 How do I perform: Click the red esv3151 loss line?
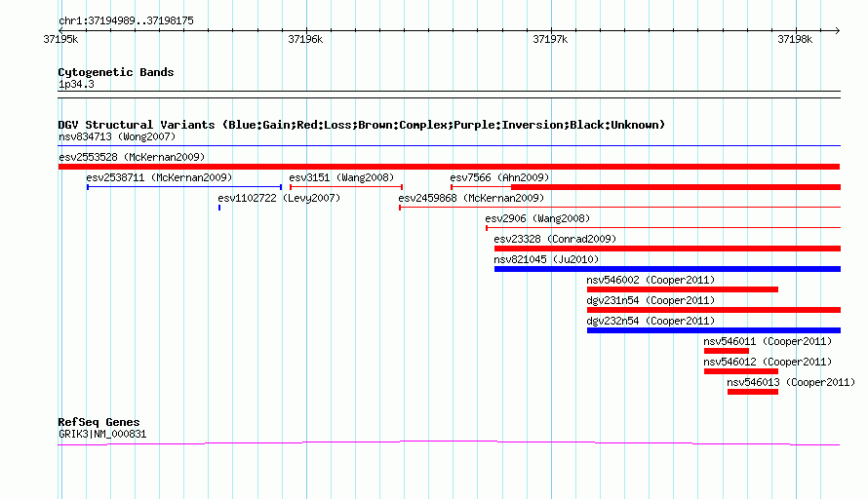point(346,187)
